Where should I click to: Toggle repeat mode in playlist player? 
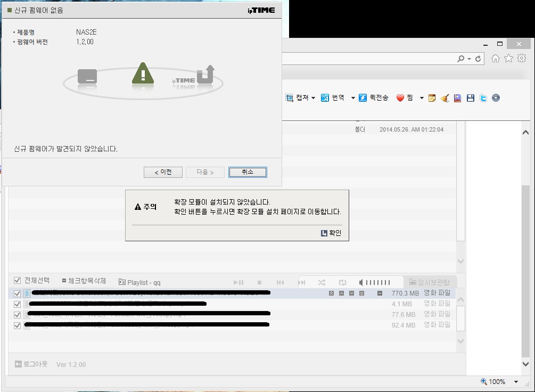(342, 282)
